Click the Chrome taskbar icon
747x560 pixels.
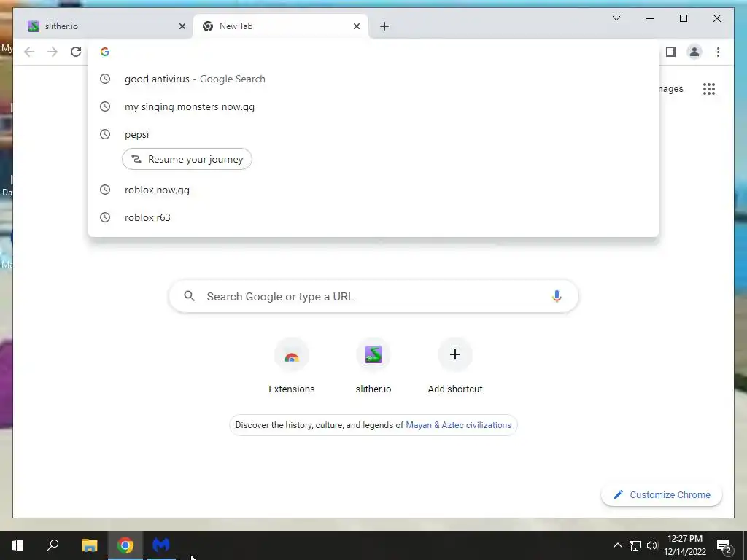point(125,545)
